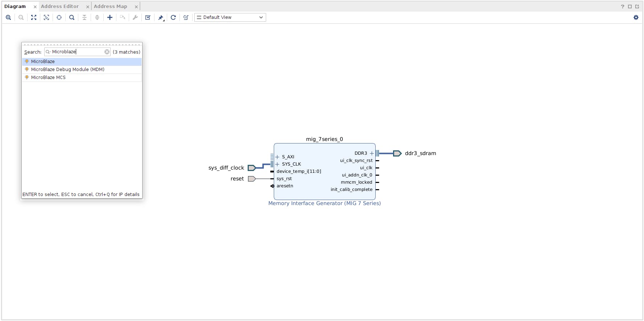The image size is (644, 321).
Task: Select MicroBlaze from search results
Action: [x=82, y=62]
